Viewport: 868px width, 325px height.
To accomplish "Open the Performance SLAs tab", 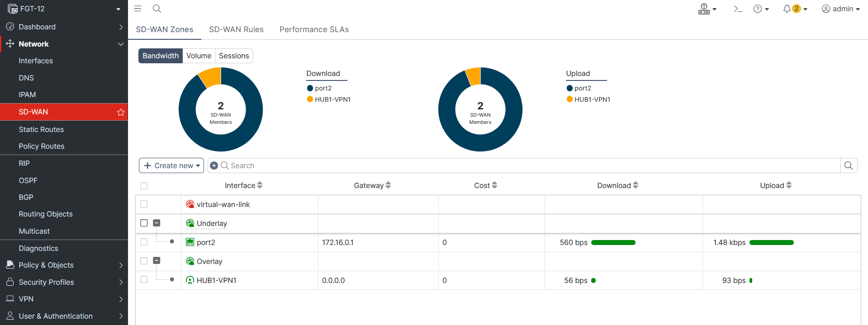I will (314, 29).
